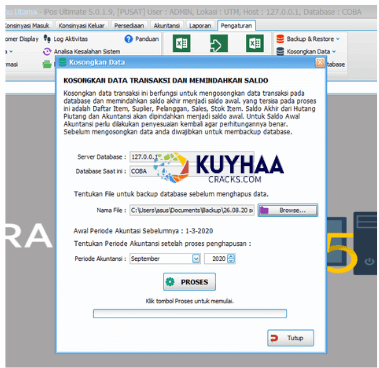Screen dimensions: 379x368
Task: Click the second Excel icon in ribbon
Action: click(x=255, y=44)
